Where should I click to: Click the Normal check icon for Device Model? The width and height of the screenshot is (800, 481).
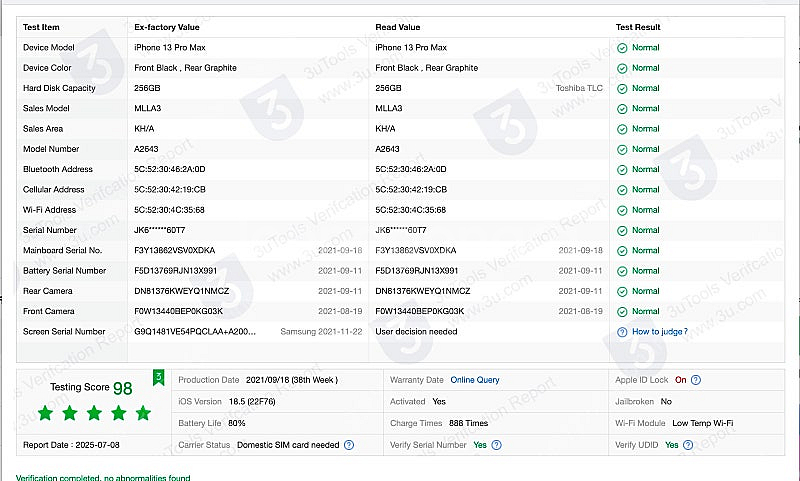tap(622, 48)
